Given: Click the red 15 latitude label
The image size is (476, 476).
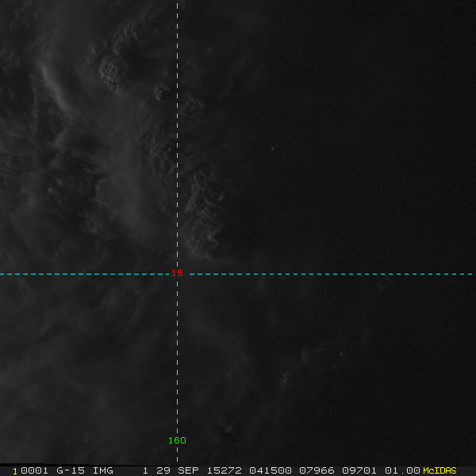Looking at the screenshot, I should click(x=178, y=273).
